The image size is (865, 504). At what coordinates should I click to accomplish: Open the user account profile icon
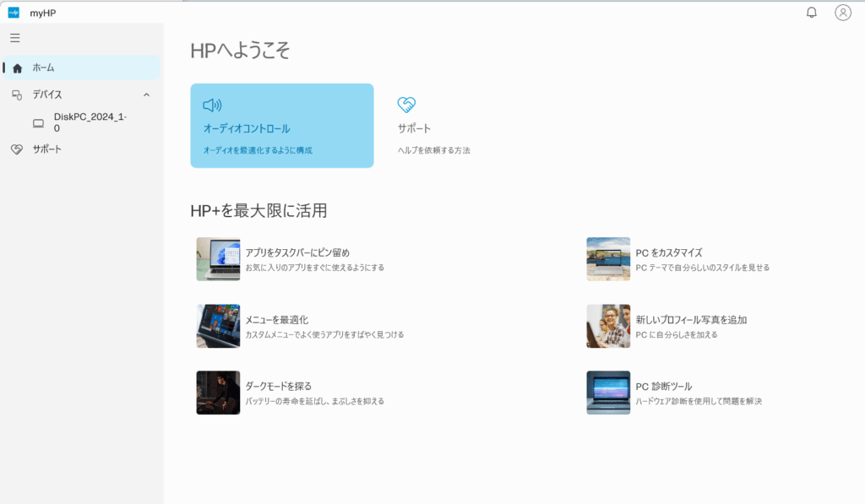pos(843,13)
